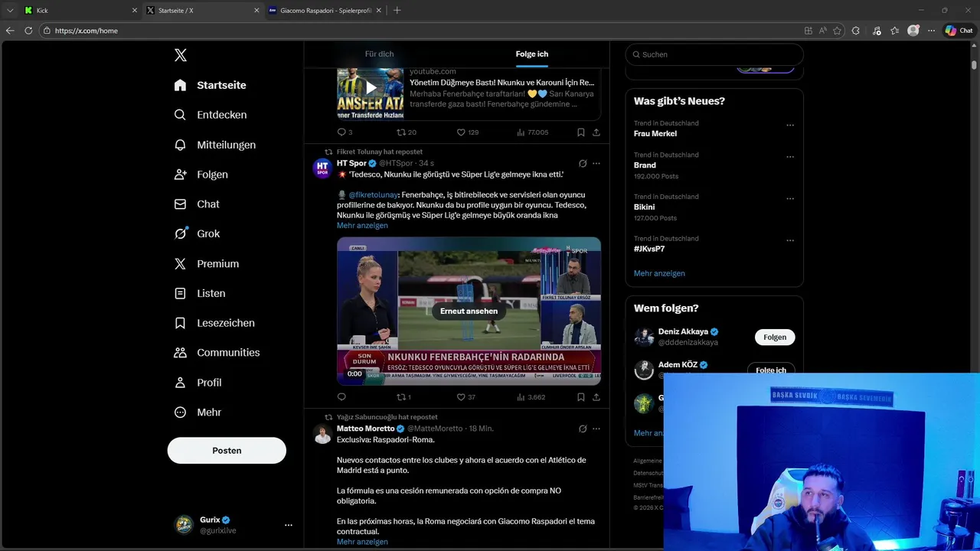Open options for Bikini trend
Viewport: 980px width, 551px height.
point(790,198)
